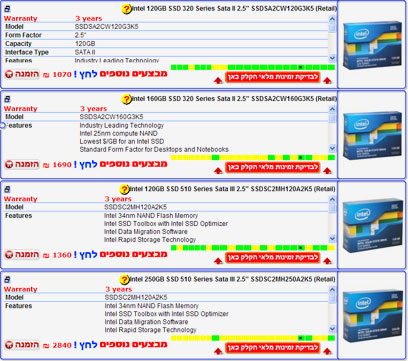Screen dimensions: 408x361
Task: Click the red stock availability button for 120GB SSD 320
Action: coord(273,77)
